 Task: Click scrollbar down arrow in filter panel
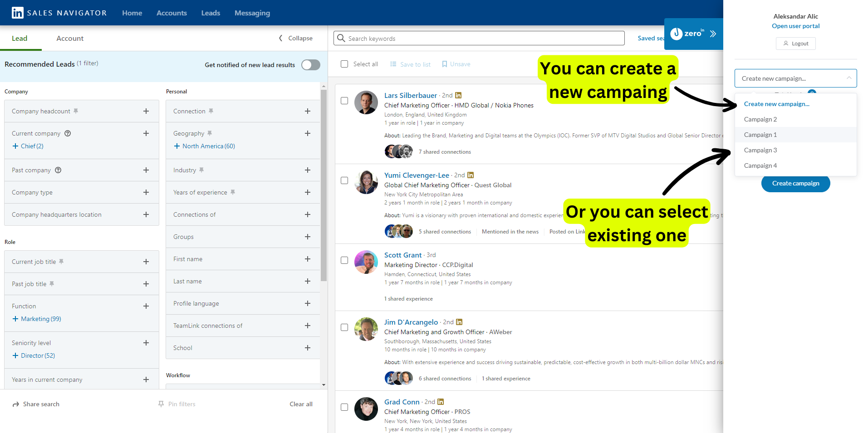pyautogui.click(x=324, y=385)
